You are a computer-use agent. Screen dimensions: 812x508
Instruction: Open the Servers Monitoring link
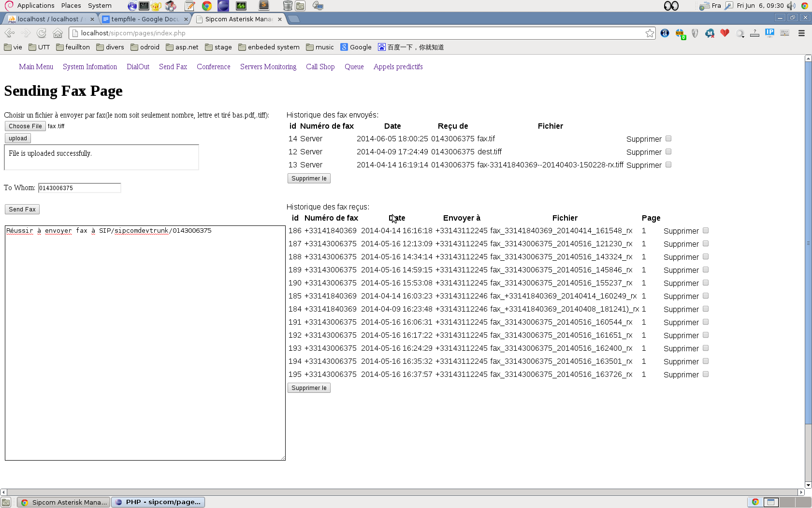point(268,67)
